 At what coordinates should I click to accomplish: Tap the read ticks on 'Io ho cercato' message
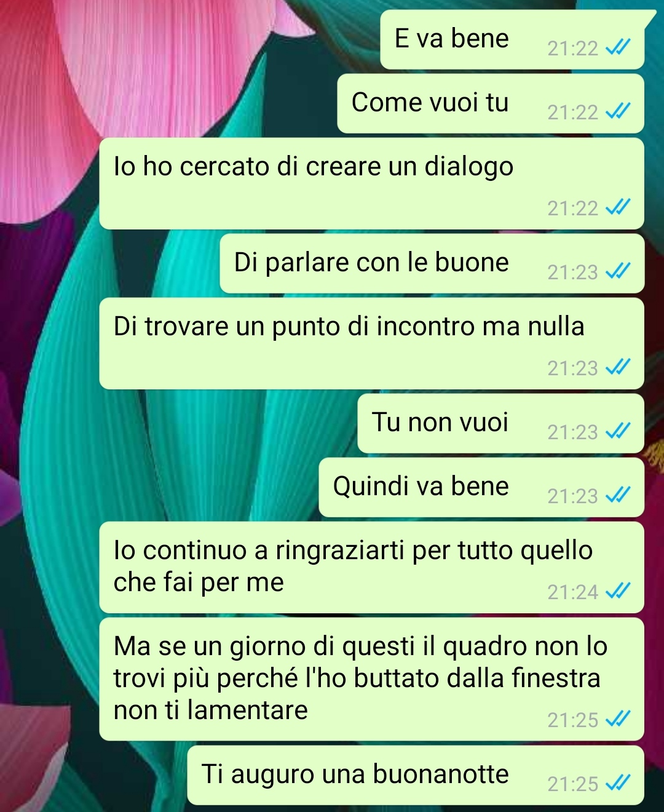[x=618, y=207]
